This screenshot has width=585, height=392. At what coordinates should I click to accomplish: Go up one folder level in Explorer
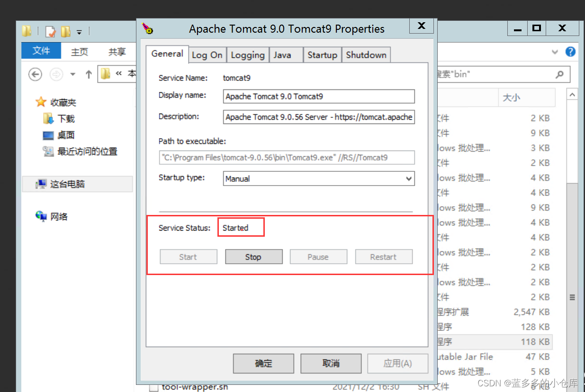click(89, 74)
